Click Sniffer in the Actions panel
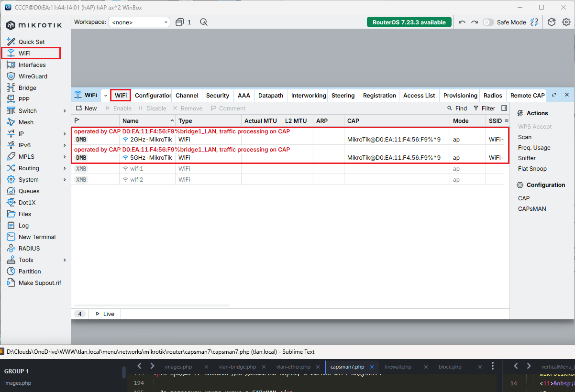This screenshot has height=392, width=575. [527, 158]
